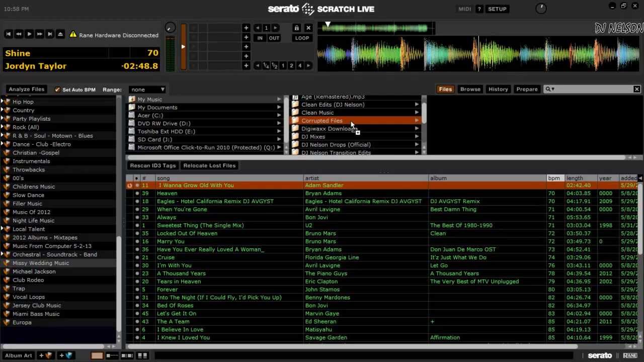Choose the 1/2 beat auto-loop
Image resolution: width=644 pixels, height=362 pixels.
(x=275, y=66)
